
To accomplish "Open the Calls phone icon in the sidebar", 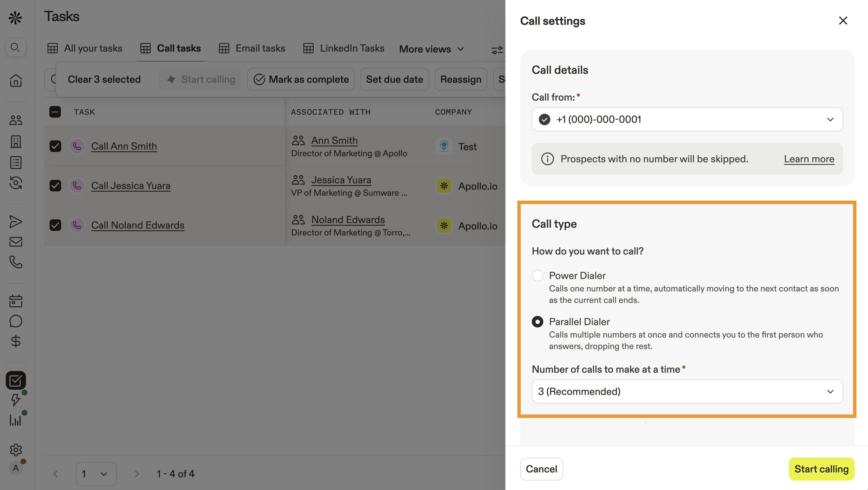I will (x=16, y=262).
